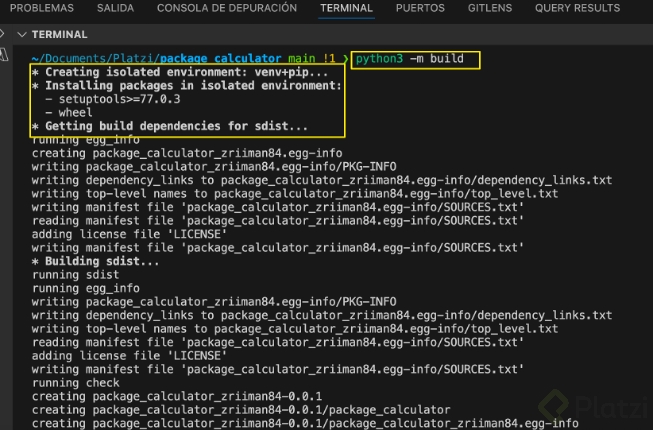
Task: Switch to the SALIDA tab
Action: click(115, 8)
